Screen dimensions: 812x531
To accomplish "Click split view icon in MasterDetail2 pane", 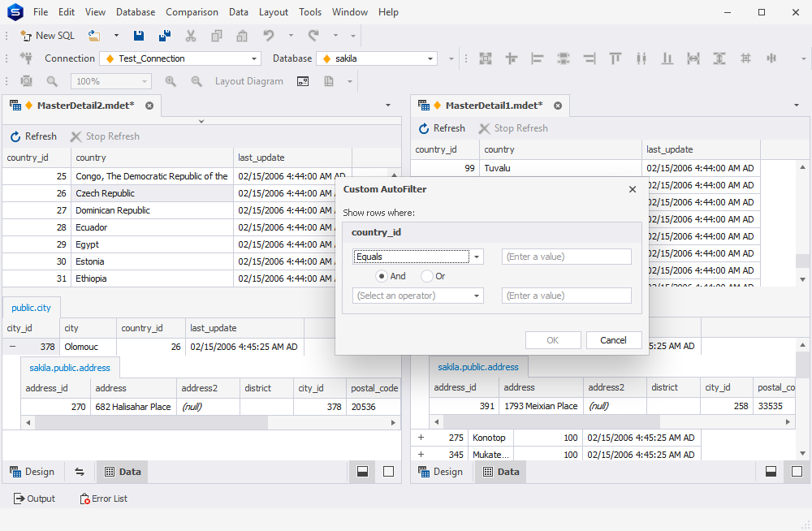I will pos(362,472).
